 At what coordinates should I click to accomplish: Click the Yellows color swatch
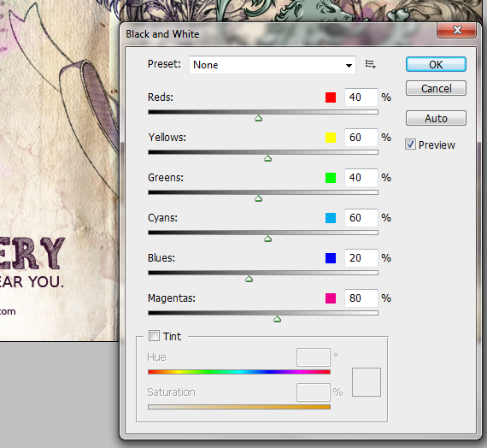point(331,138)
